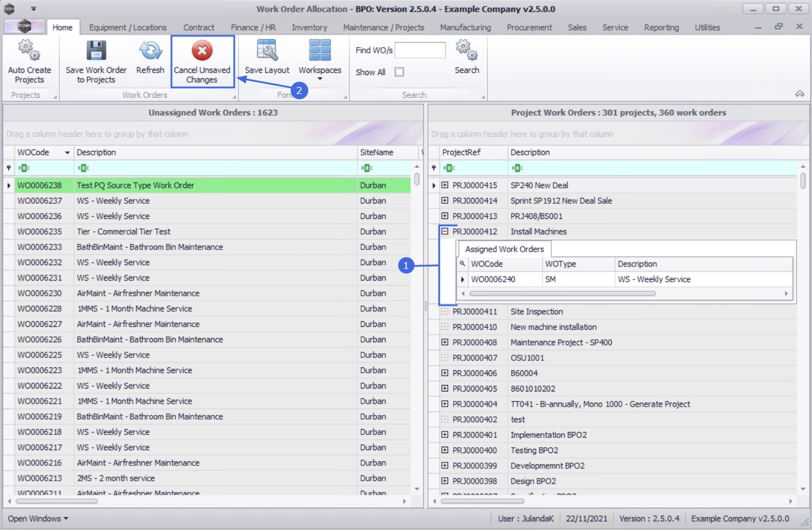
Task: Select work order WO0006213
Action: [211, 478]
